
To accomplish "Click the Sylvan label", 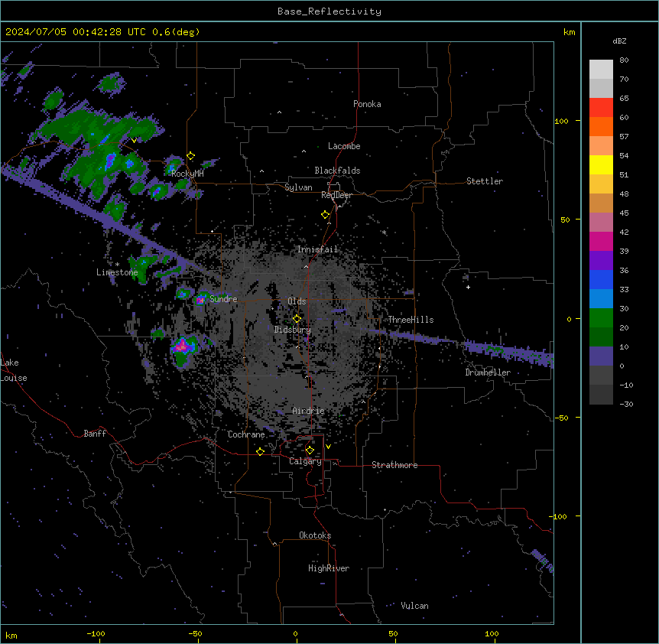I will (298, 187).
